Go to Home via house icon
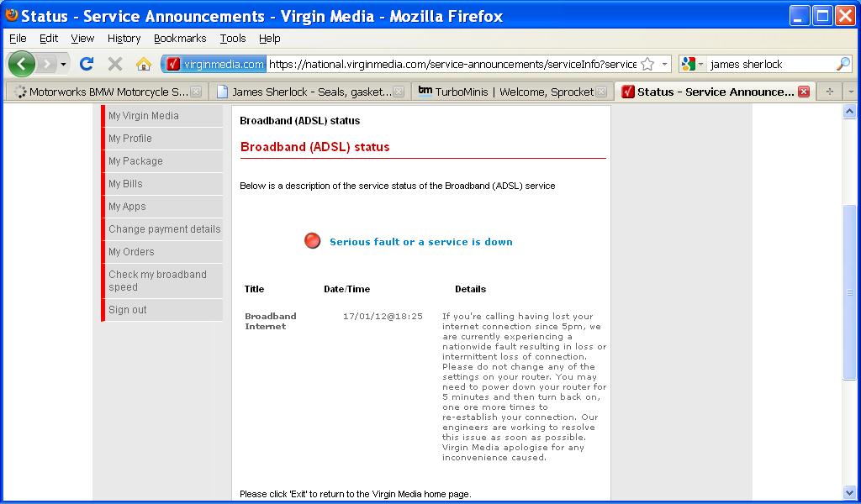This screenshot has width=861, height=504. point(144,64)
